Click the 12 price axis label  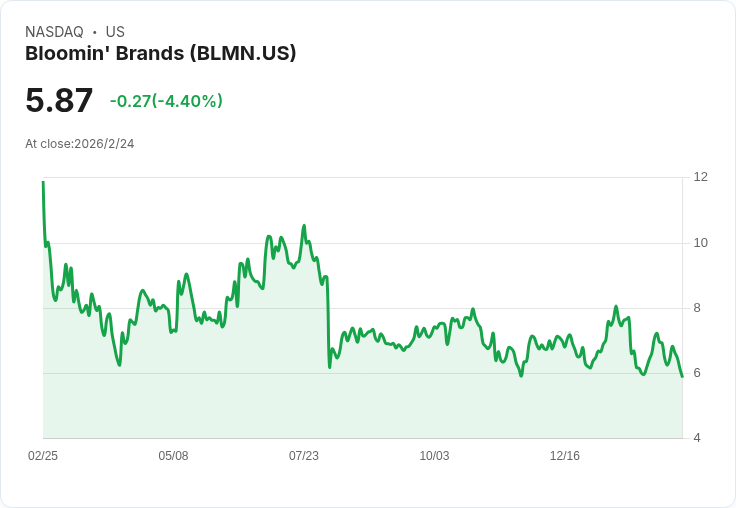(700, 177)
